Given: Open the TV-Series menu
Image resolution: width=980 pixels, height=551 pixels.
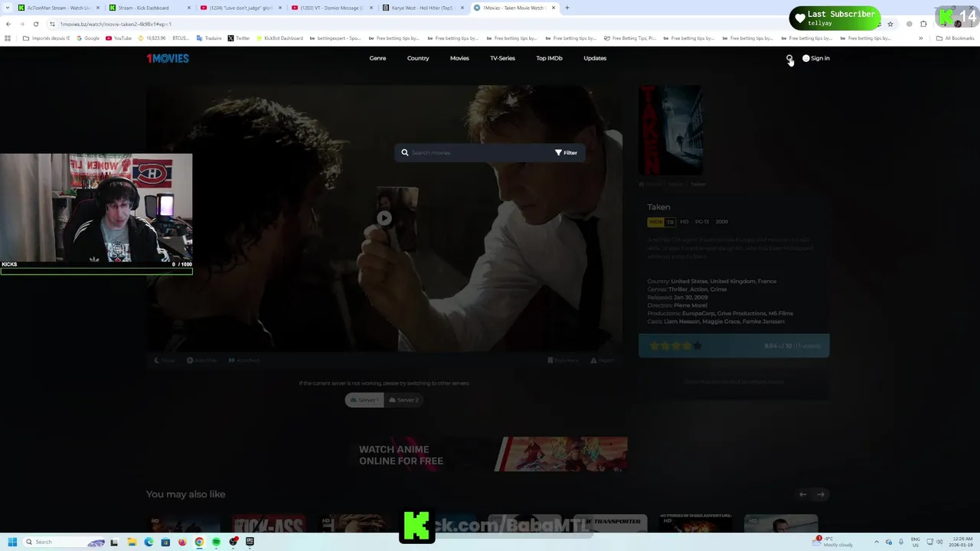Looking at the screenshot, I should point(502,58).
